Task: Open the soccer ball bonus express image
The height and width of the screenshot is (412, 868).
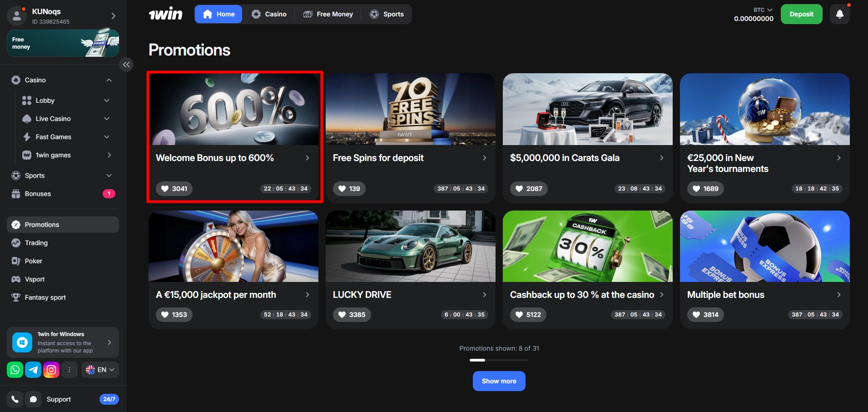Action: [x=765, y=246]
